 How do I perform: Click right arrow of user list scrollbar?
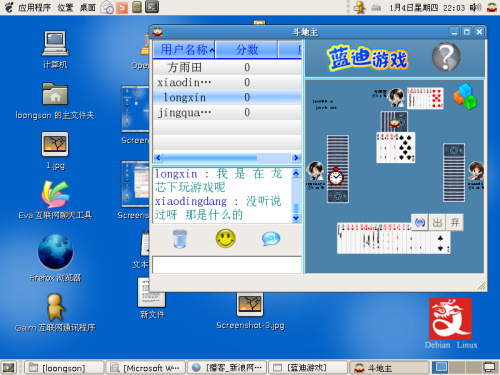click(x=296, y=158)
